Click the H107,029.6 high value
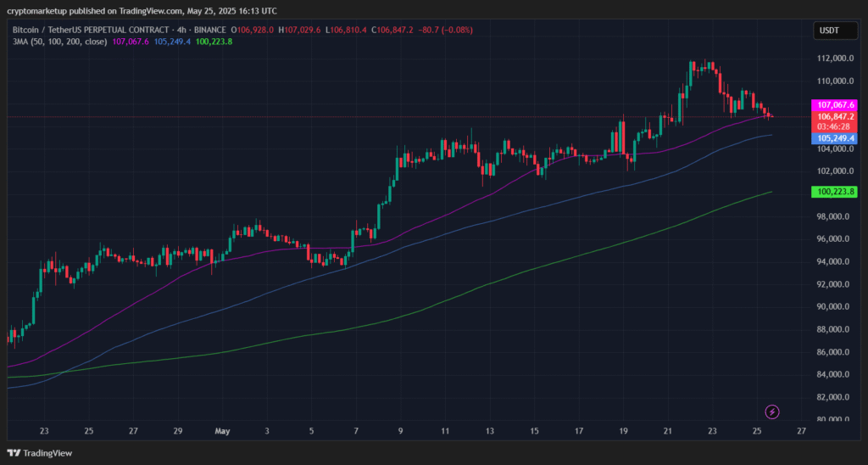 (x=299, y=30)
